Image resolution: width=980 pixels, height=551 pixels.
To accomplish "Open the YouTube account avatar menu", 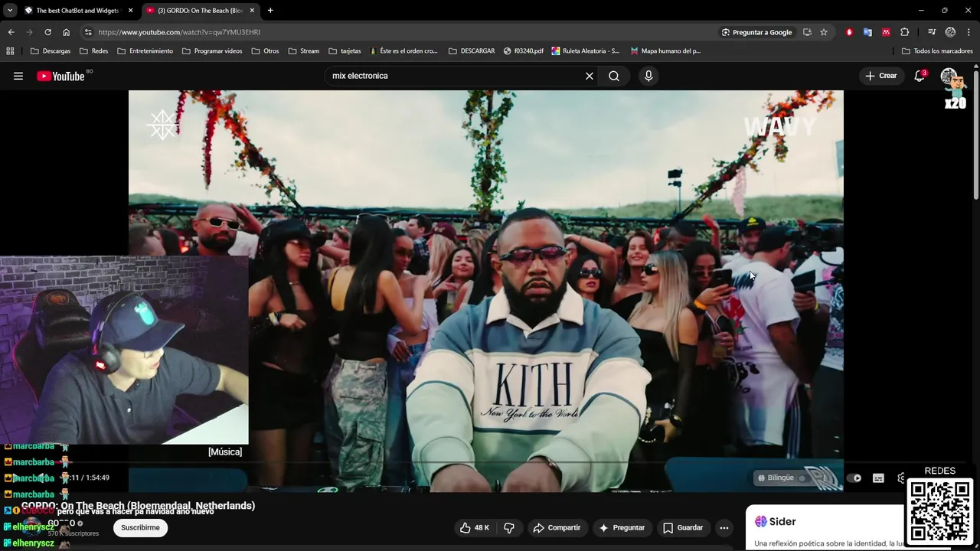I will [949, 77].
